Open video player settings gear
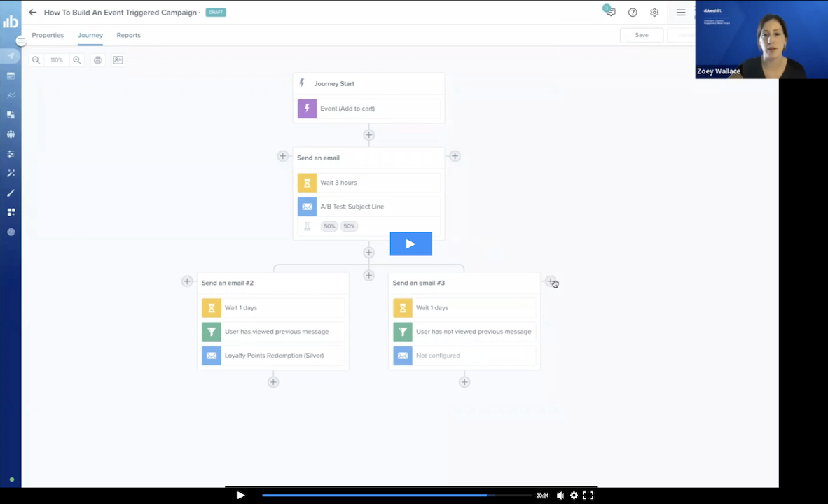828x504 pixels. tap(574, 495)
